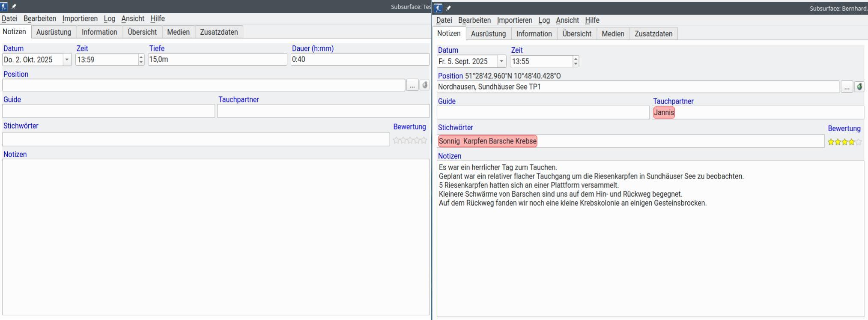This screenshot has height=320, width=868.
Task: Switch to Information tab in left window
Action: click(x=99, y=32)
